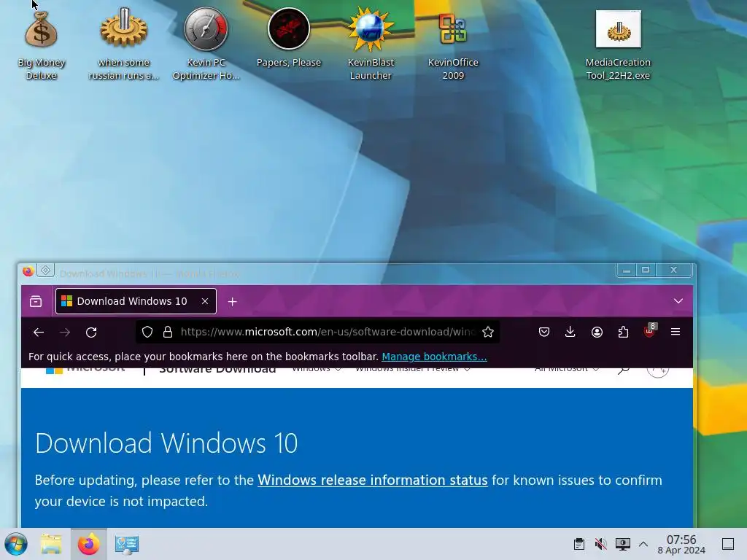The width and height of the screenshot is (747, 560).
Task: Maximize the Firefox window
Action: 646,270
